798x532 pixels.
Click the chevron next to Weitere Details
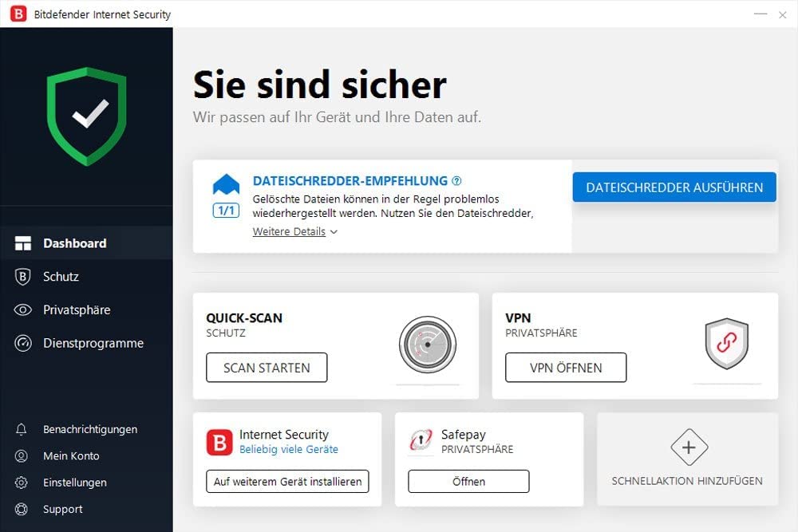[334, 232]
